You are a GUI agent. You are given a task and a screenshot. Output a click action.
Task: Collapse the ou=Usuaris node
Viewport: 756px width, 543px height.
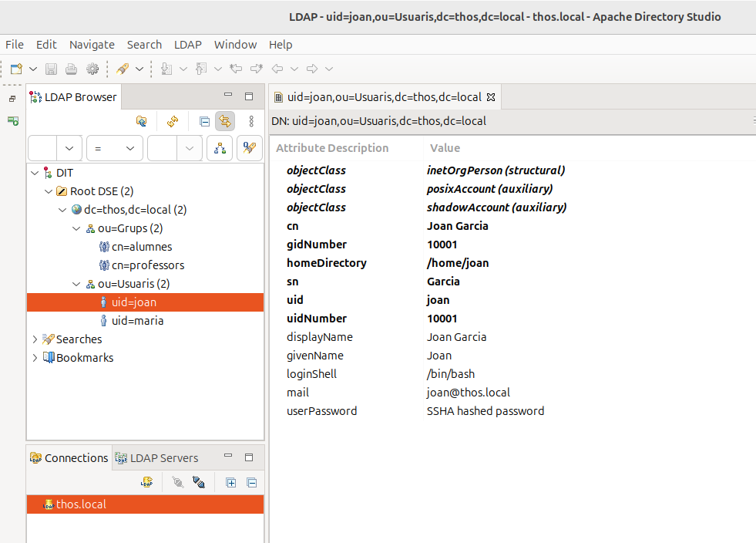[76, 284]
